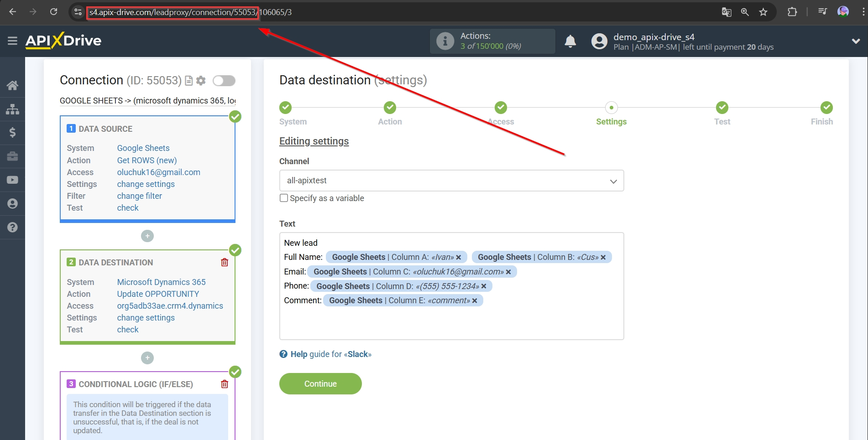This screenshot has height=440, width=868.
Task: Open connection settings gear icon
Action: [x=201, y=81]
